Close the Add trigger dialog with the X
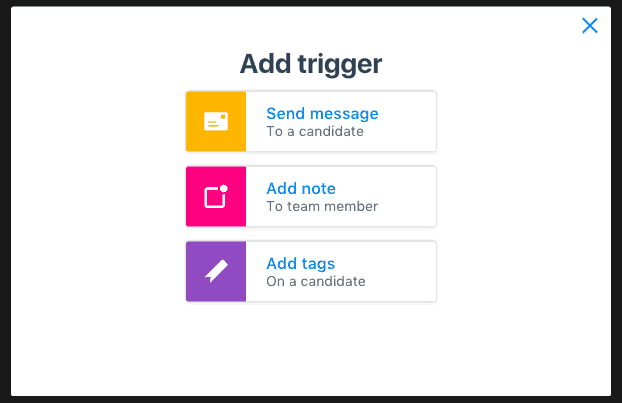 click(x=590, y=26)
